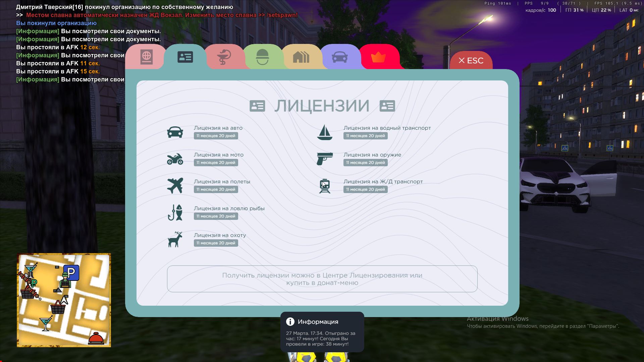This screenshot has height=362, width=644.
Task: Click the motorcycle license icon
Action: tap(175, 159)
